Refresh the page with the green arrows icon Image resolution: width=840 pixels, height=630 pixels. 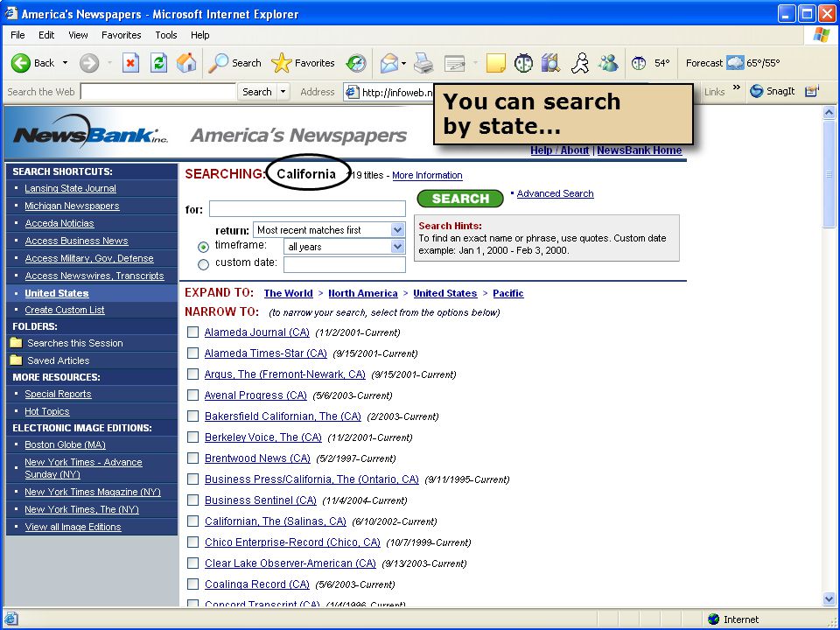point(158,63)
